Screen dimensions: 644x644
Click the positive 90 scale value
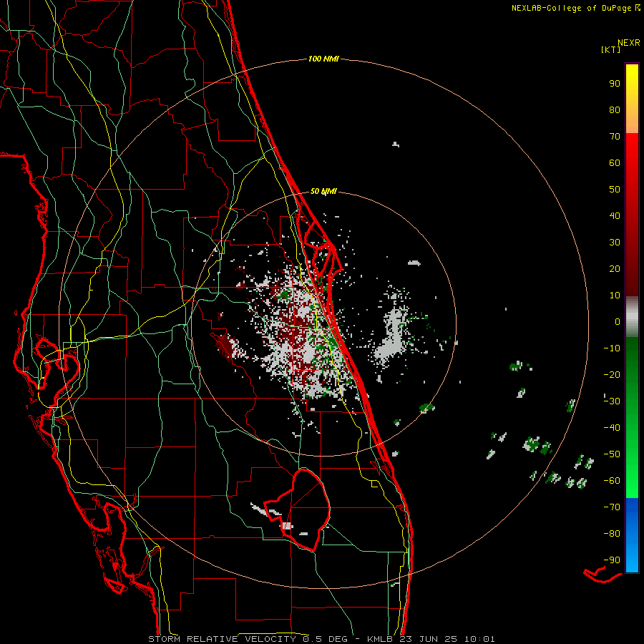615,84
